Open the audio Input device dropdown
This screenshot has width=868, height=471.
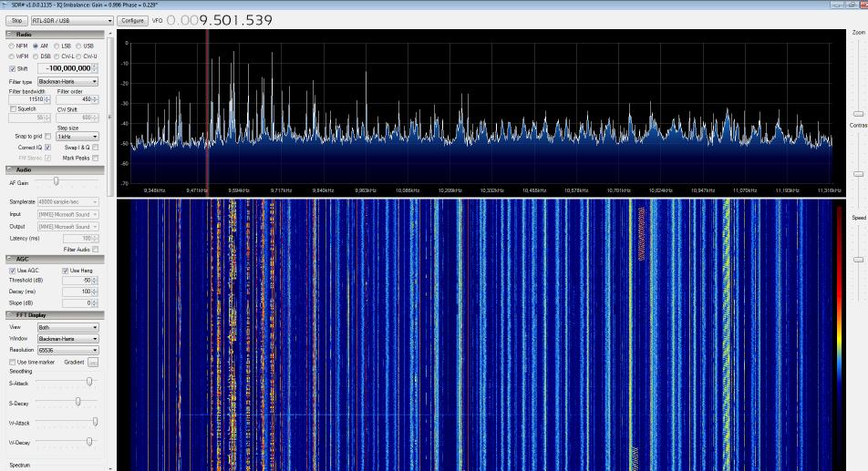pyautogui.click(x=67, y=214)
